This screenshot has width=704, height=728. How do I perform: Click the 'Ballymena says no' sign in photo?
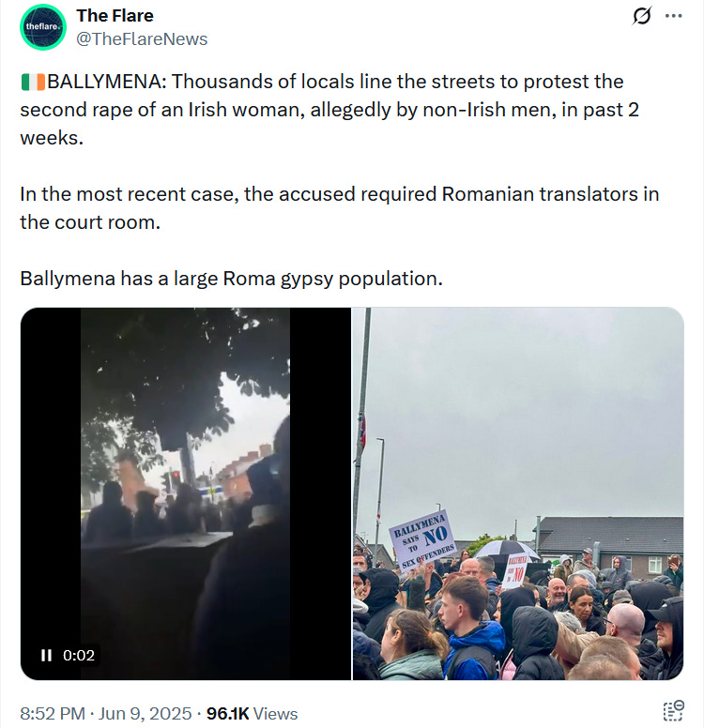(x=422, y=540)
